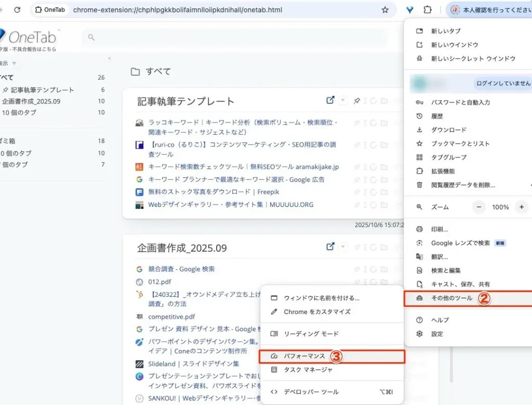
Task: Open the キーワード プランナー Google 広告 link
Action: pos(236,179)
